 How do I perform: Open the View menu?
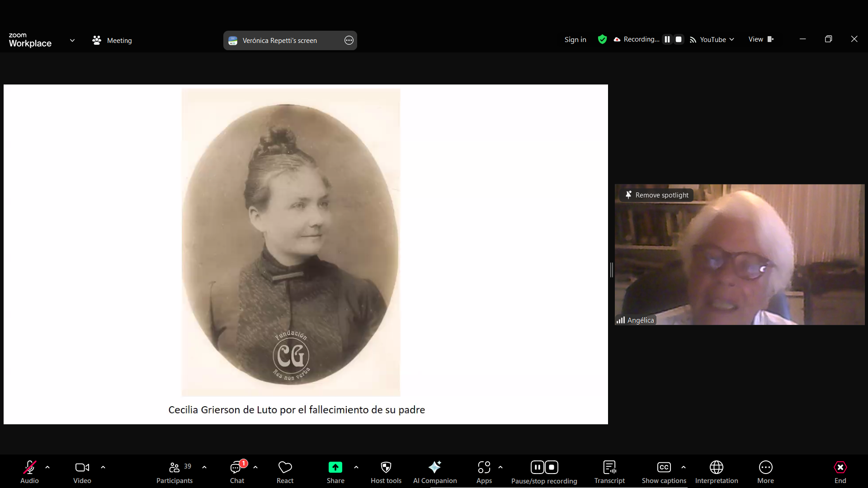coord(761,39)
